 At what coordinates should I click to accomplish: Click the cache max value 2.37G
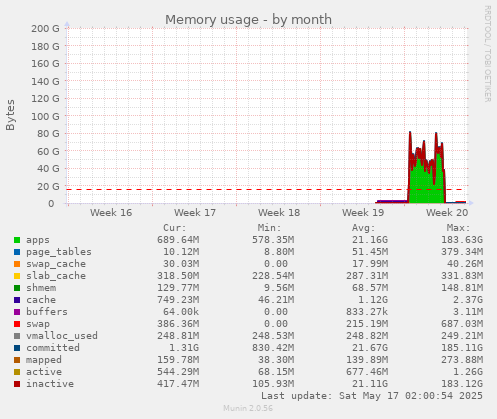[x=468, y=300]
